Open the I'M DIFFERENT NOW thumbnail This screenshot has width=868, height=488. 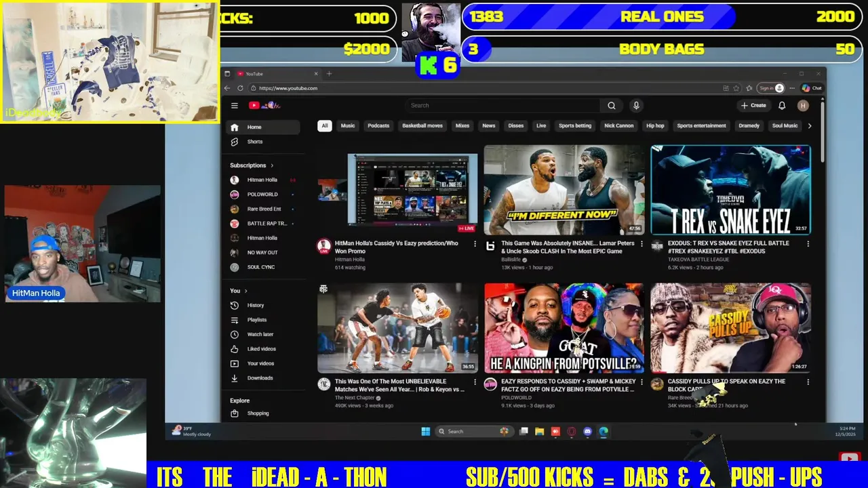point(564,190)
